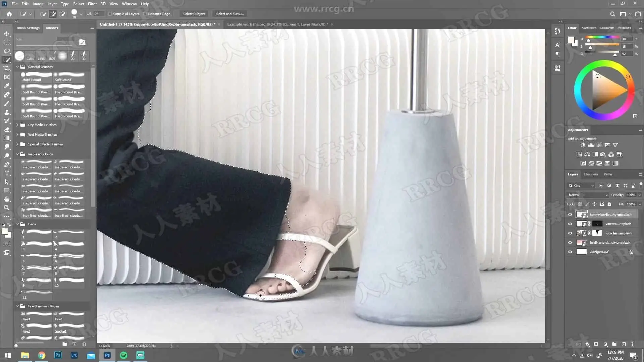Select the Move tool
The width and height of the screenshot is (644, 362).
coord(7,34)
